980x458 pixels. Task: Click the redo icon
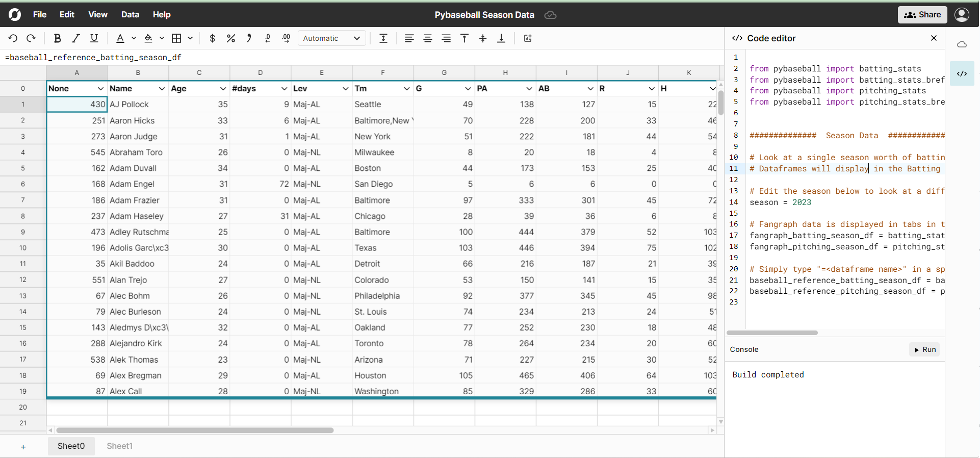(x=31, y=38)
